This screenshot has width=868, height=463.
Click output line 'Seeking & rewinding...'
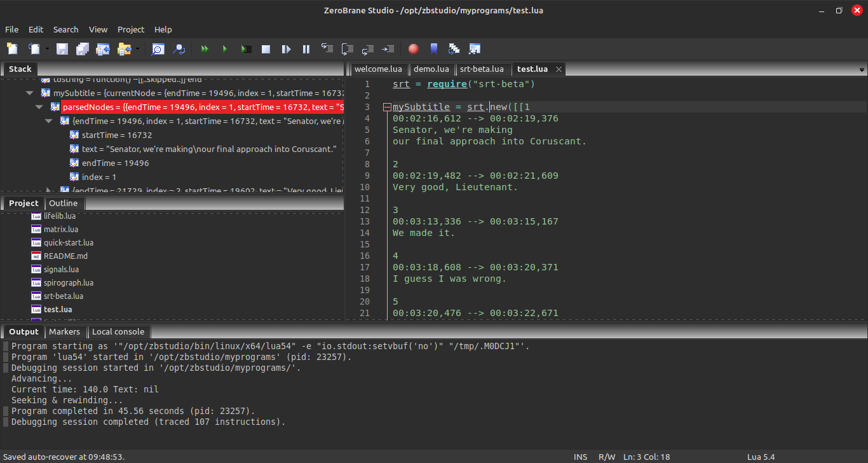pyautogui.click(x=67, y=400)
